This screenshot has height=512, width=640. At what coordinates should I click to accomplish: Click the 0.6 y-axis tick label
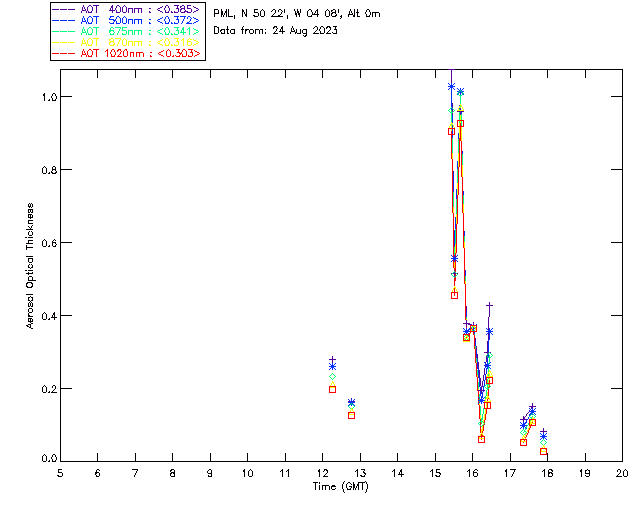[x=49, y=243]
